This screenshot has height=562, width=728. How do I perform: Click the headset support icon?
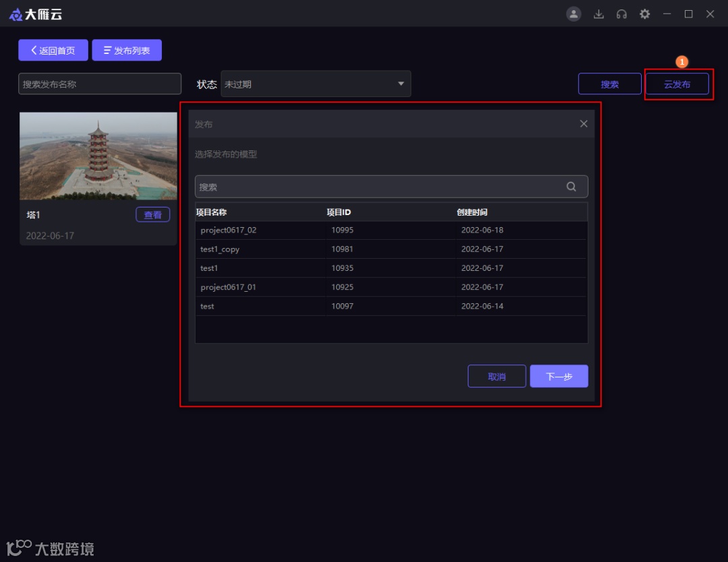pyautogui.click(x=621, y=14)
